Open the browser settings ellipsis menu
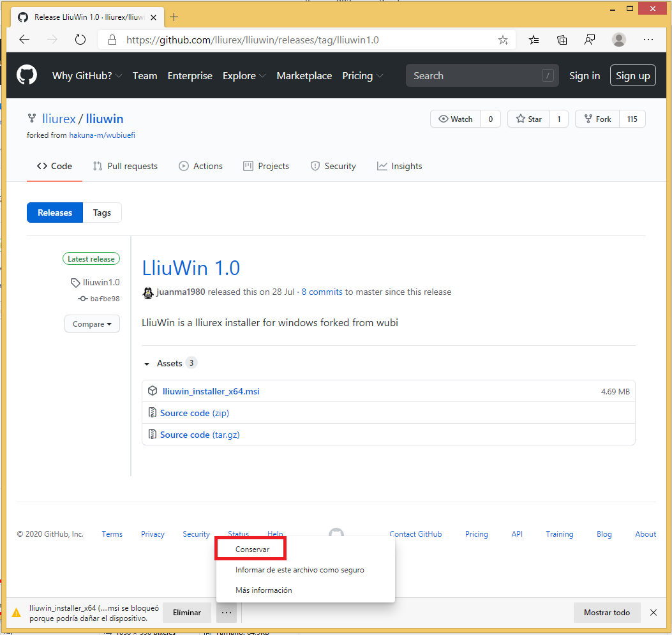 648,40
